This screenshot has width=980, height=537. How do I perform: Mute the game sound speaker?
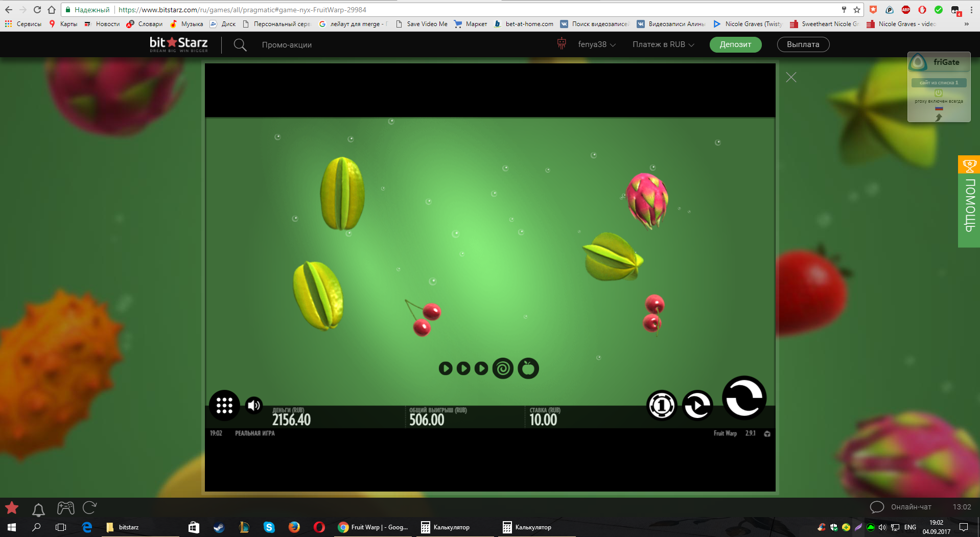point(254,406)
